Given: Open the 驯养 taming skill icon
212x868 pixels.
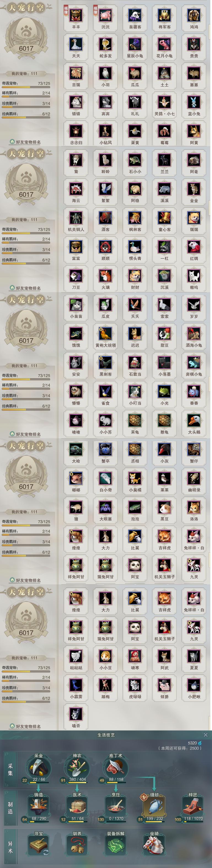Looking at the screenshot, I should [77, 845].
